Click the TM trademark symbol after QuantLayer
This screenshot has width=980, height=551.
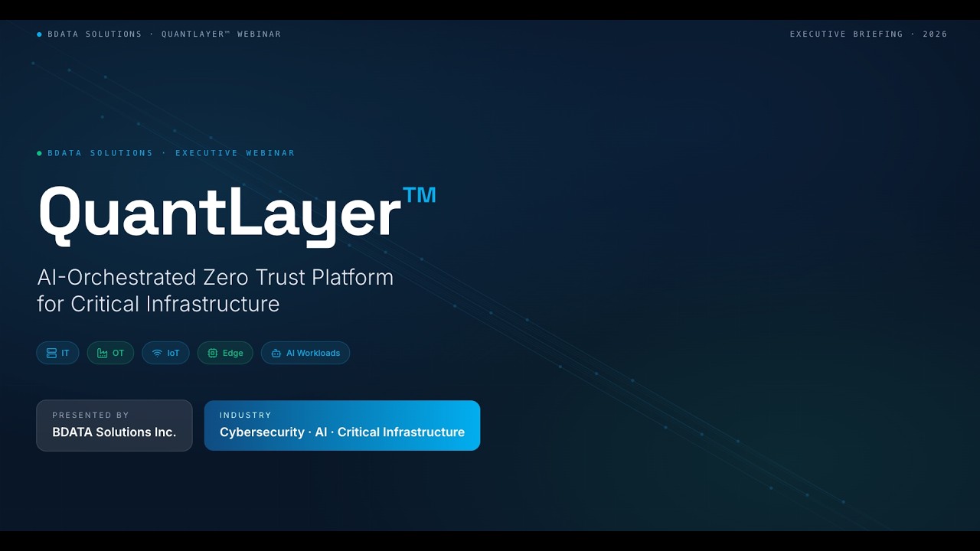[420, 195]
